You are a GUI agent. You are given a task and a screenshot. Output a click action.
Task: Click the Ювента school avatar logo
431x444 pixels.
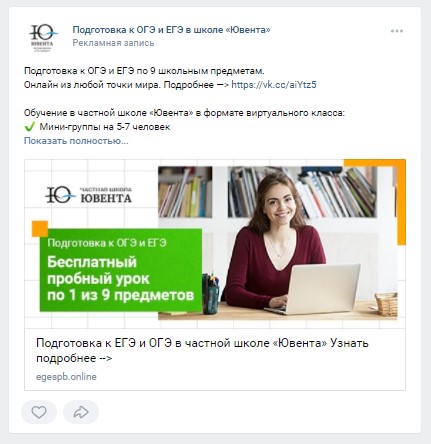point(43,38)
